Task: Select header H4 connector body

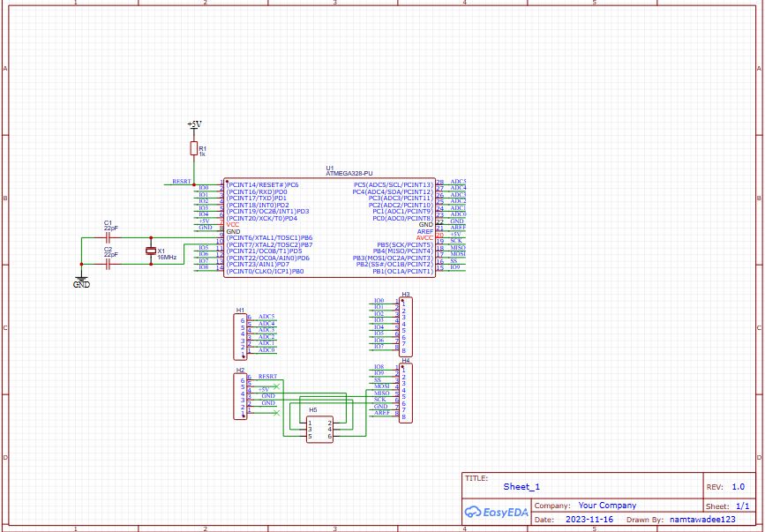Action: pos(406,393)
